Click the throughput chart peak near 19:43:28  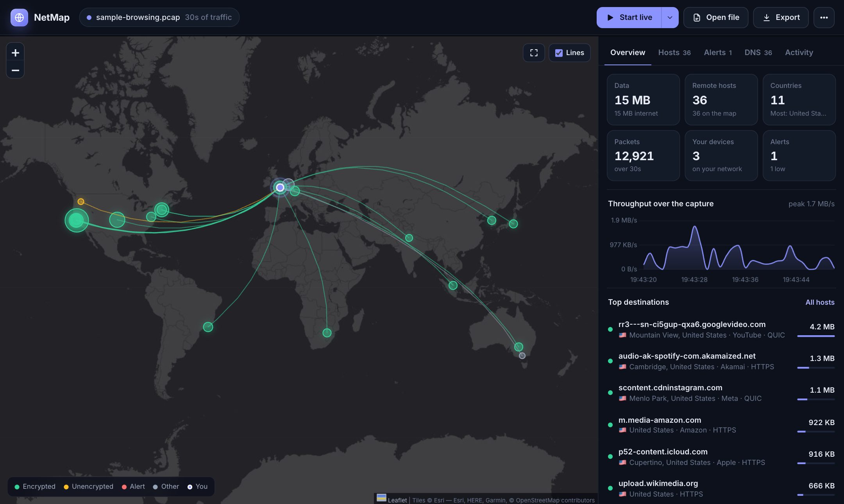694,227
